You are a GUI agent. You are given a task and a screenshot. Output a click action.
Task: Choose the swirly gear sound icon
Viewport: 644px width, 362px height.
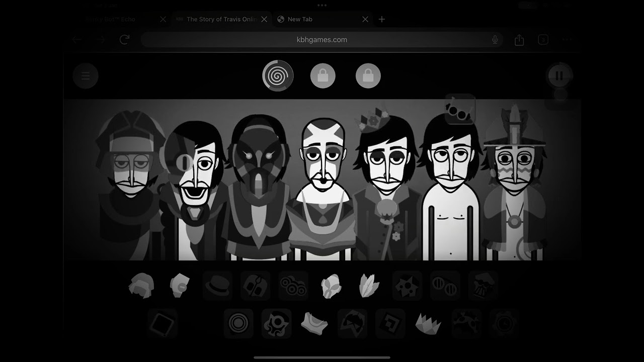point(277,323)
